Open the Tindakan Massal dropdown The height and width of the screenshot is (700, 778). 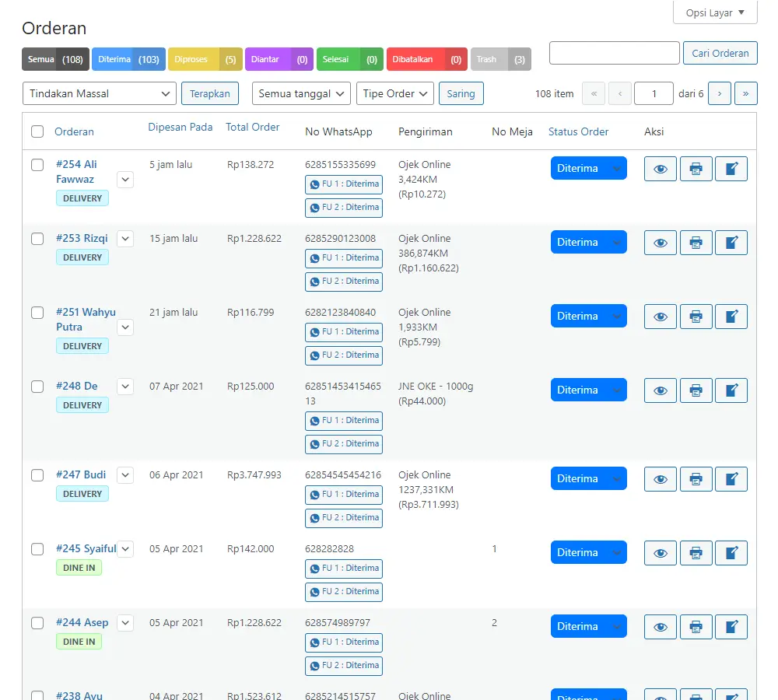pyautogui.click(x=100, y=93)
